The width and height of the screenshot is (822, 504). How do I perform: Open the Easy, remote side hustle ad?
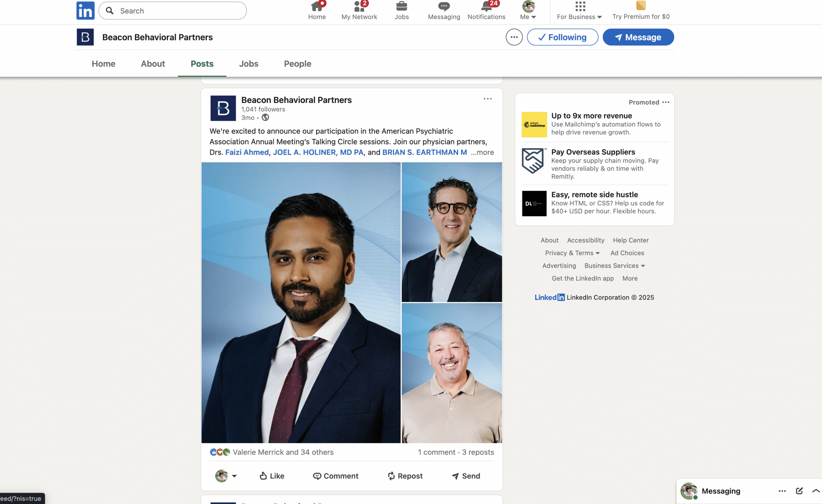[594, 195]
